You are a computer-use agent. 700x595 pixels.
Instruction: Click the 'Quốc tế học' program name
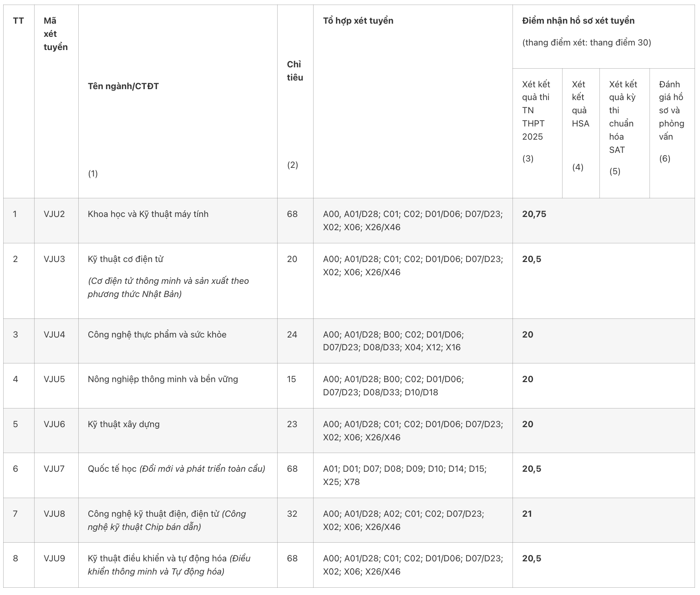point(112,469)
